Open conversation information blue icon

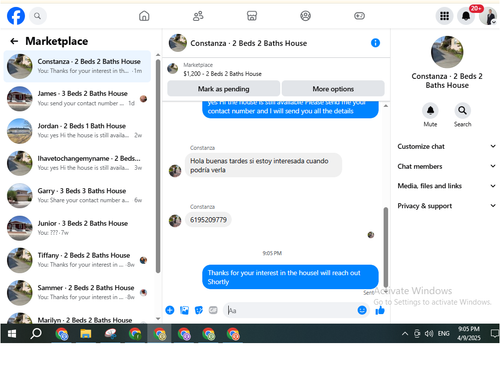[x=375, y=43]
